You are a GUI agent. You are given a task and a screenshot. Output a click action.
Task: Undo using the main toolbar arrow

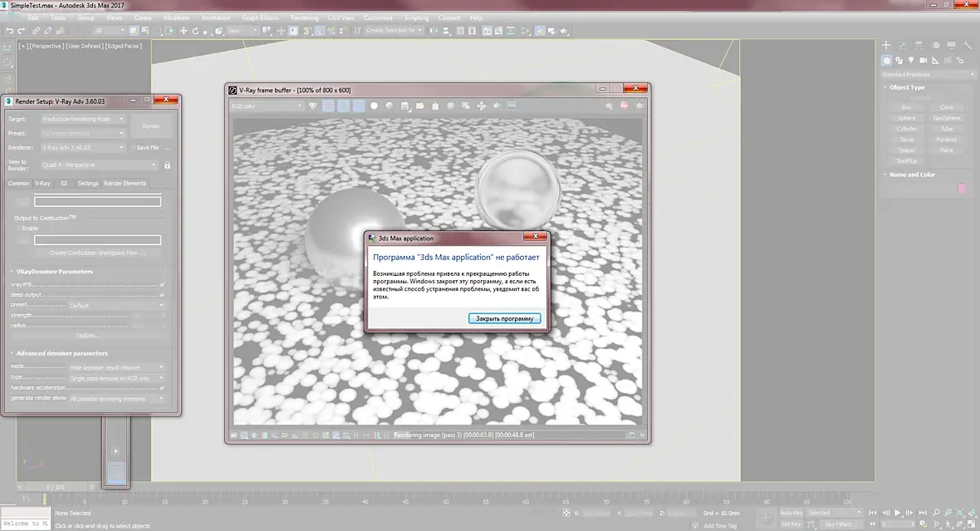pos(9,31)
